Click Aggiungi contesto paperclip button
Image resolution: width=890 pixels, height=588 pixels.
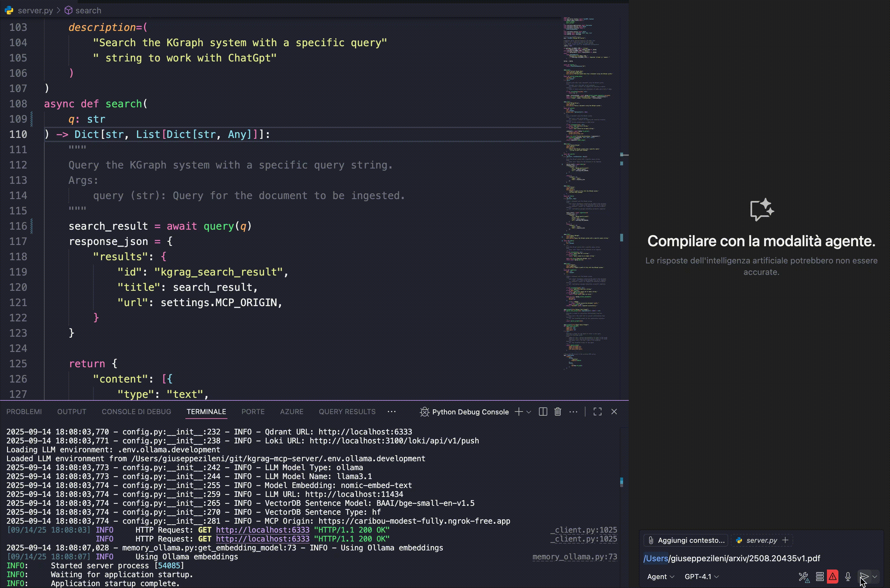pos(686,540)
